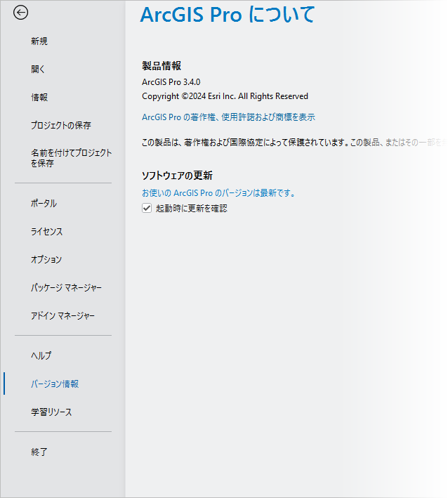Open the 新規 (New) menu item

[39, 41]
